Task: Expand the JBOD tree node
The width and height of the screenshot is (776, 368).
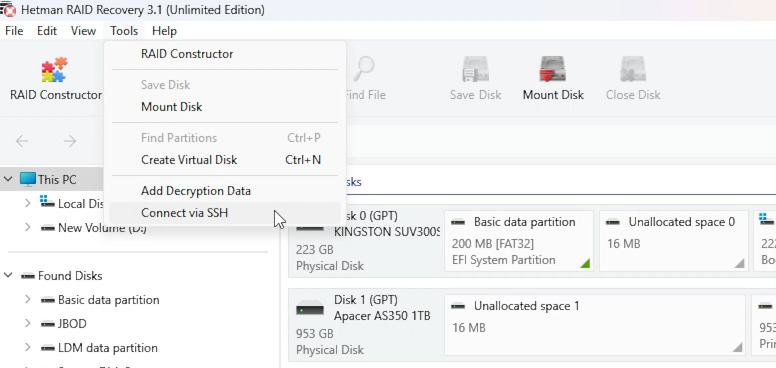Action: click(28, 323)
